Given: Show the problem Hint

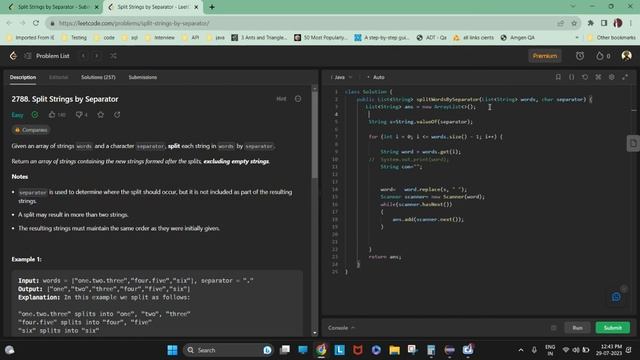Looking at the screenshot, I should click(x=281, y=99).
